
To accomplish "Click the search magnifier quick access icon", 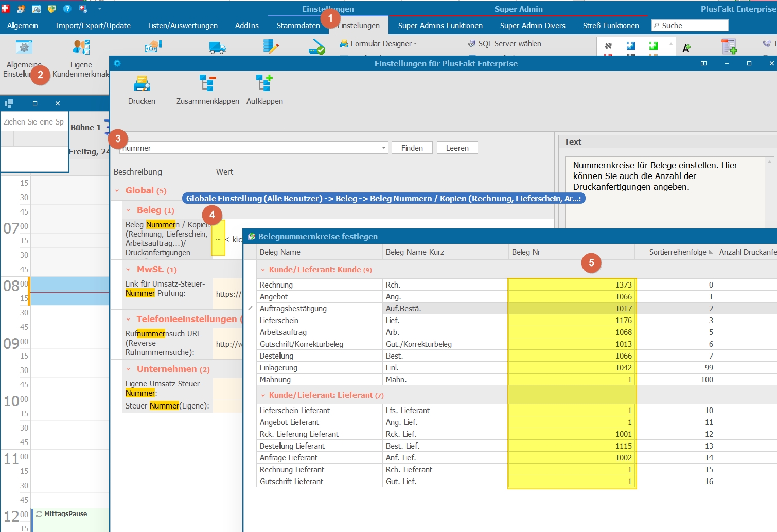I will point(37,9).
